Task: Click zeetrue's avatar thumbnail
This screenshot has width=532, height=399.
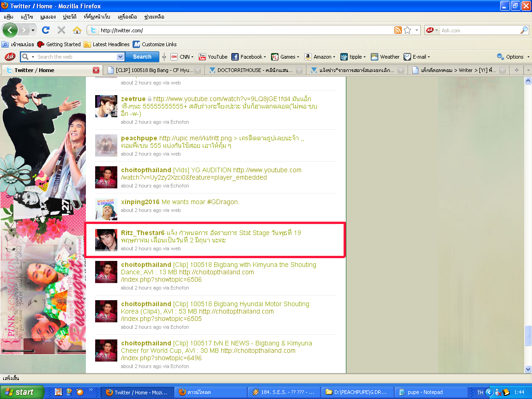Action: point(106,106)
